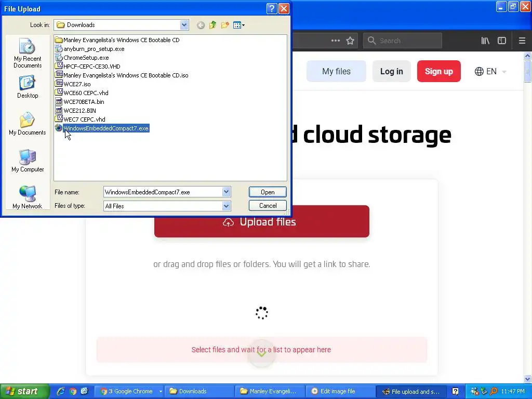Open browser page actions three-dot menu
This screenshot has width=532, height=399.
coord(336,41)
